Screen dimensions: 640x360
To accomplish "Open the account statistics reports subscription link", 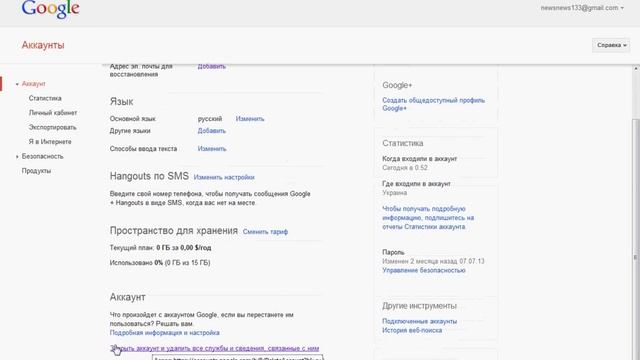I will tap(428, 218).
